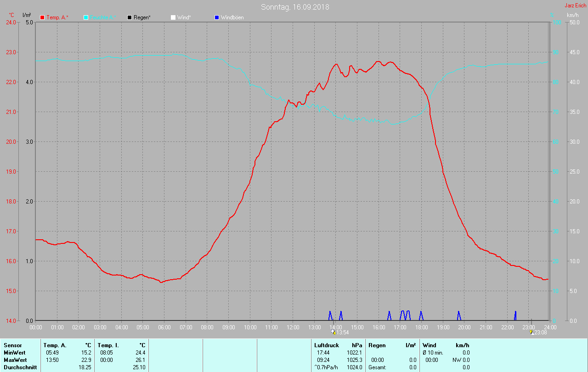Toggle the Windböen series label
The width and height of the screenshot is (588, 372).
[232, 17]
